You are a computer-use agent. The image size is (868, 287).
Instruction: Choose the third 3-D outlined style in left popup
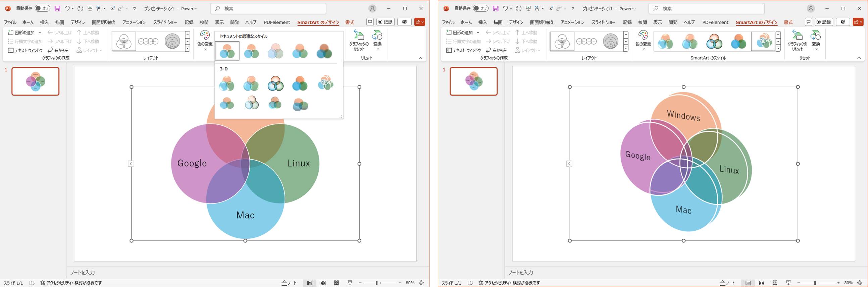[x=275, y=83]
